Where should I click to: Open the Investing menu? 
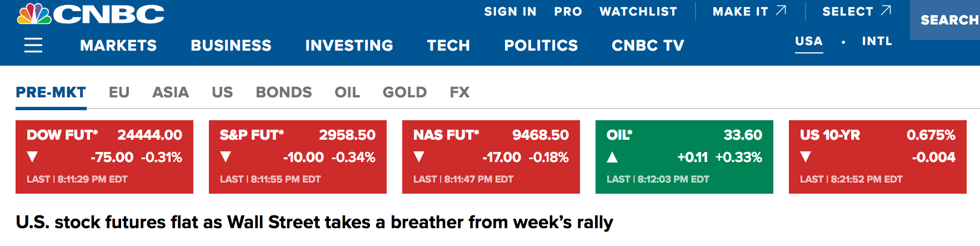tap(349, 45)
